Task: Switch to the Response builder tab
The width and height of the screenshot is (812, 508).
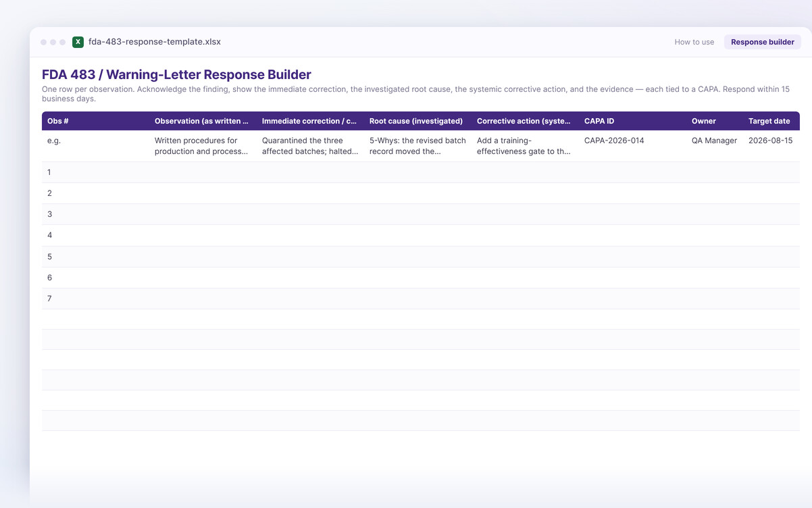Action: (x=762, y=42)
